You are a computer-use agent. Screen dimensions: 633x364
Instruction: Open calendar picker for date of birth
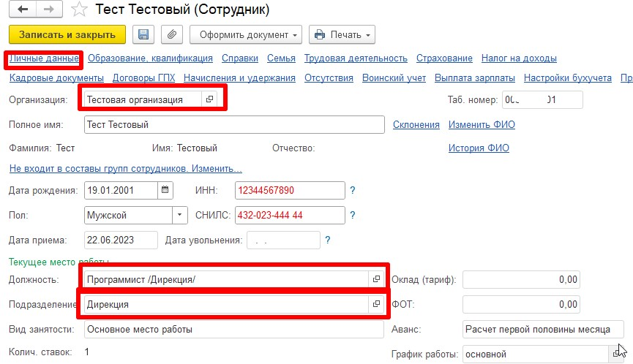[x=165, y=190]
